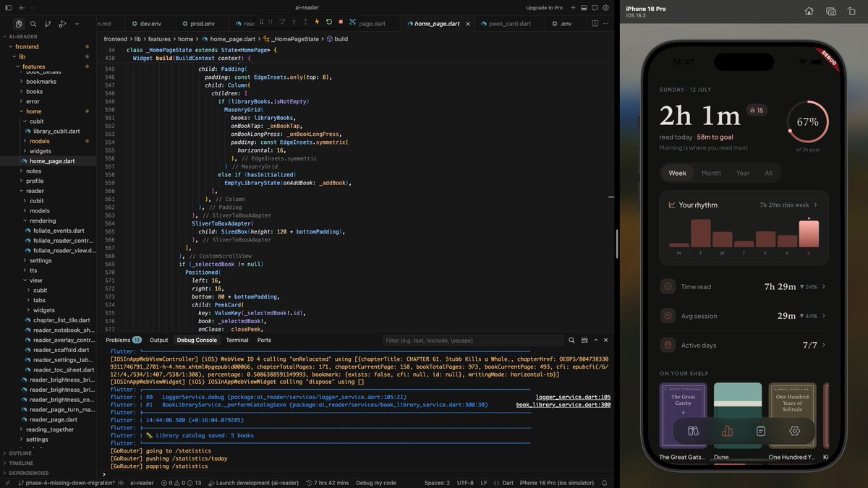Open the Problems panel tab
Screen dimensions: 868x488
click(x=123, y=340)
